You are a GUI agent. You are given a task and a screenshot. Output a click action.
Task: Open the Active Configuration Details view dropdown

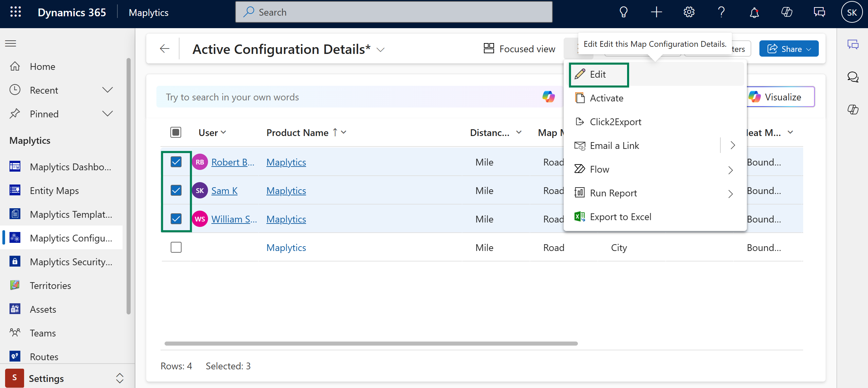381,50
